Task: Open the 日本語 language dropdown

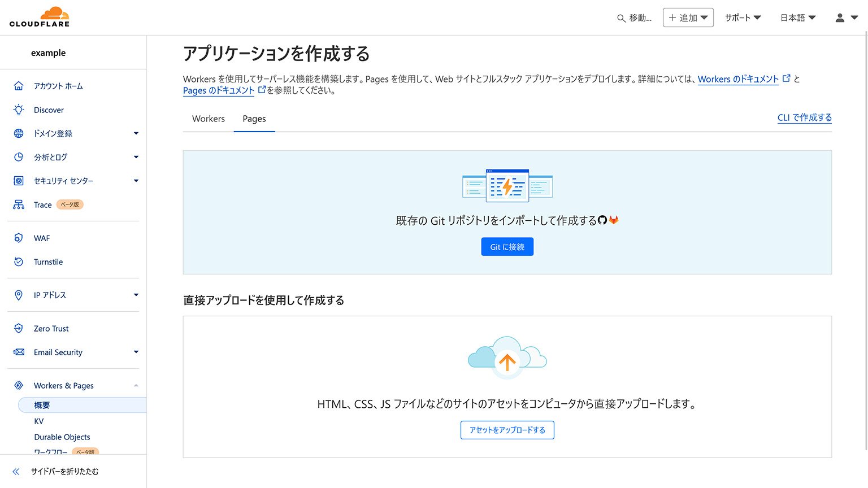Action: pos(798,18)
